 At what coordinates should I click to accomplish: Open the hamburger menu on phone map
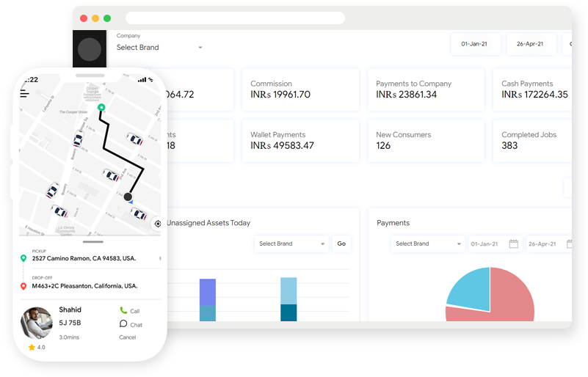(24, 94)
